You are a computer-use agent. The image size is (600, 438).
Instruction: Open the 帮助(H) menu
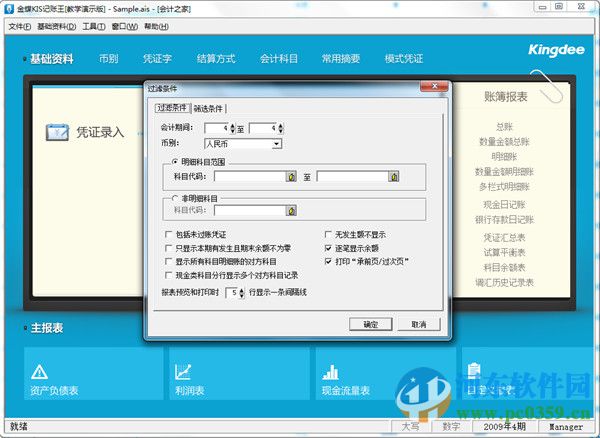point(156,26)
